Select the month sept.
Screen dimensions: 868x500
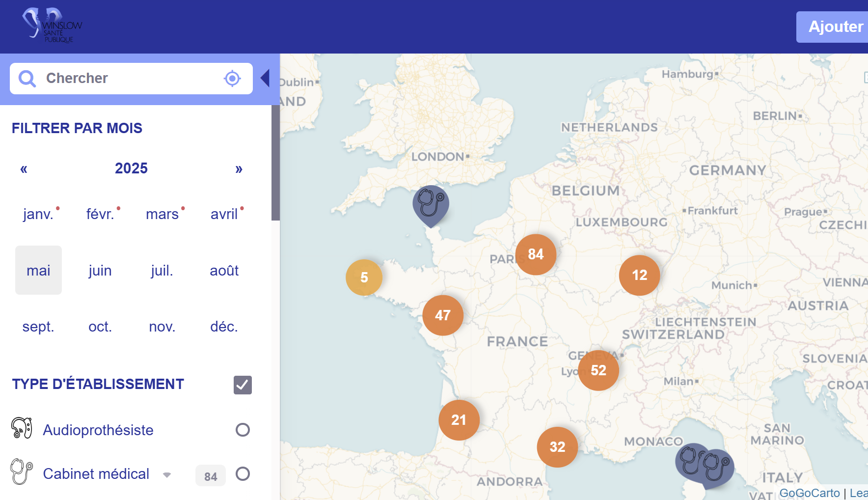(x=38, y=327)
